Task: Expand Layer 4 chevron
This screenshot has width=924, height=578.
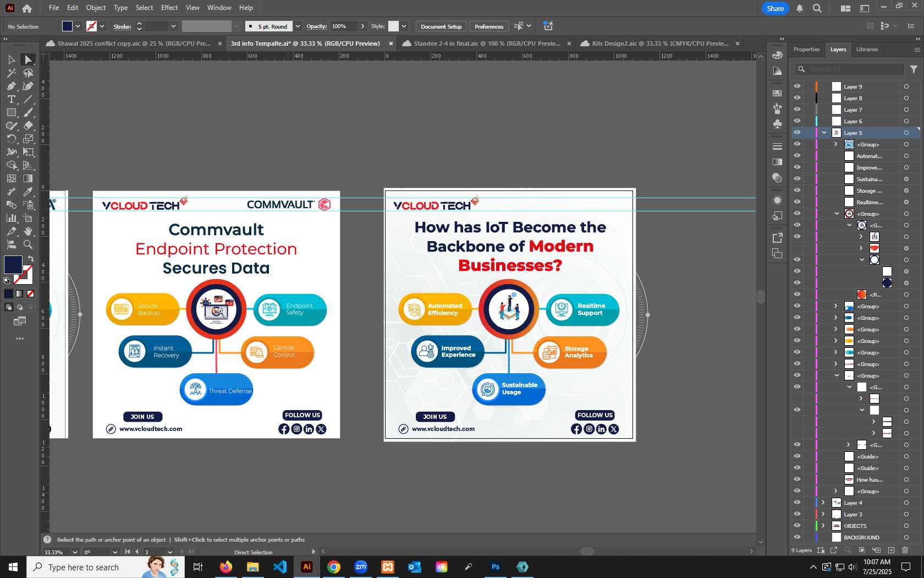Action: click(823, 503)
